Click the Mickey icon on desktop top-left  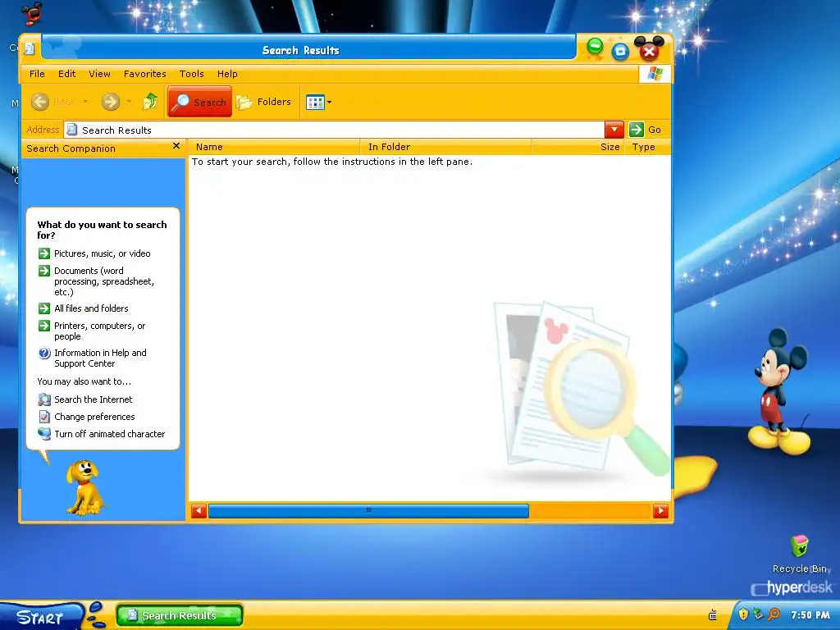tap(32, 13)
